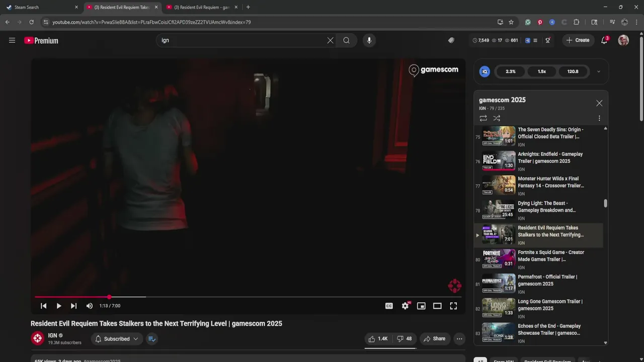
Task: Mute the video volume speaker icon
Action: (90, 306)
